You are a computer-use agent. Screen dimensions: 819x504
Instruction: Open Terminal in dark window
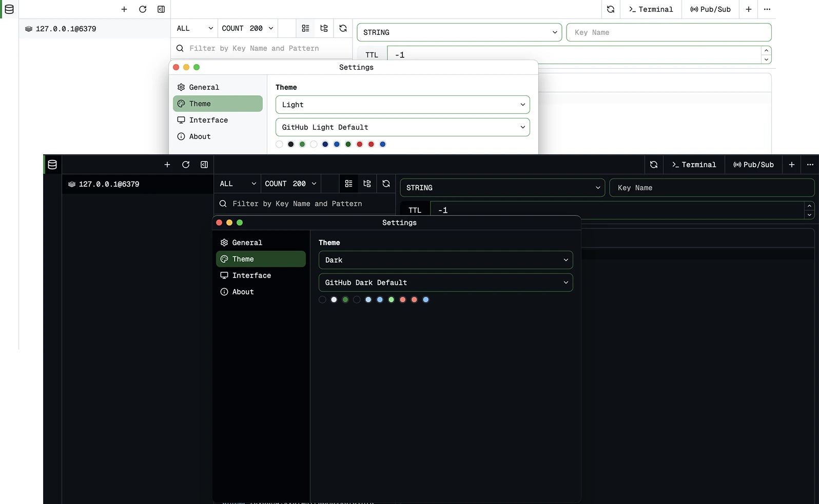(694, 165)
